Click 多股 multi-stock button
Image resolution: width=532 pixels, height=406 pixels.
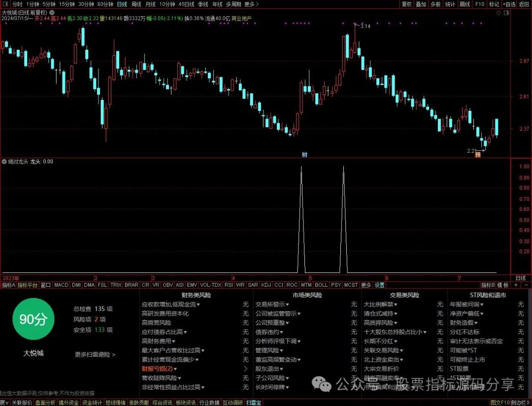(x=435, y=4)
